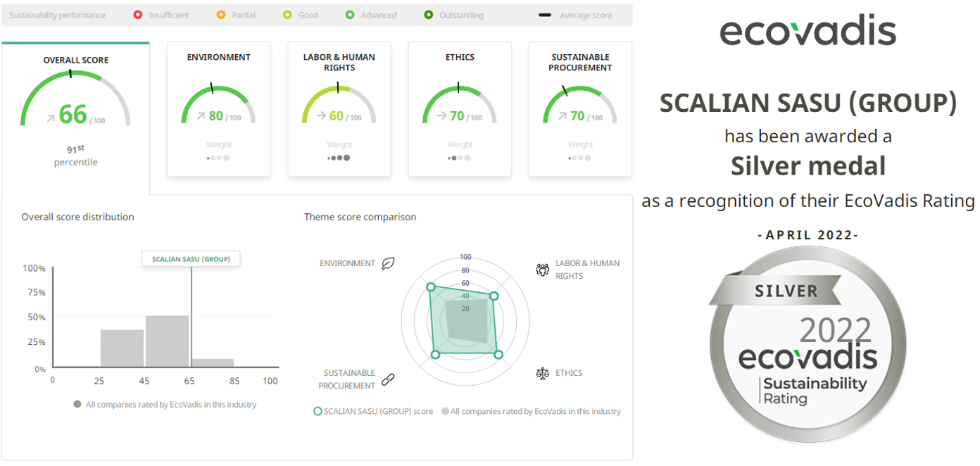Click the Sustainable Procurement score 70 value
Screen dimensions: 980x466
click(577, 116)
